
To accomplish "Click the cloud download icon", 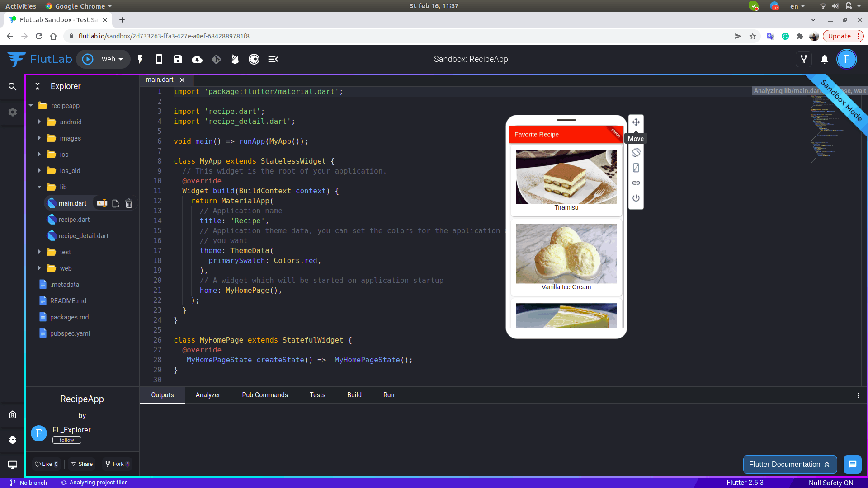I will click(x=197, y=59).
